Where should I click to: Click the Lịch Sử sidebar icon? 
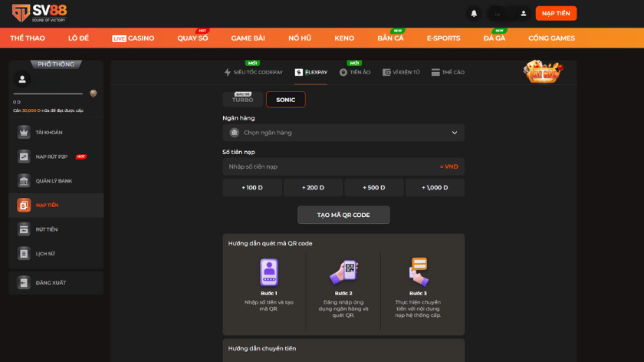(24, 254)
